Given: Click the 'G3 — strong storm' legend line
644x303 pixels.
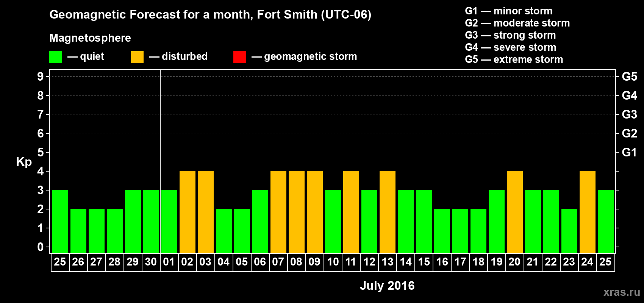Looking at the screenshot, I should [x=510, y=35].
